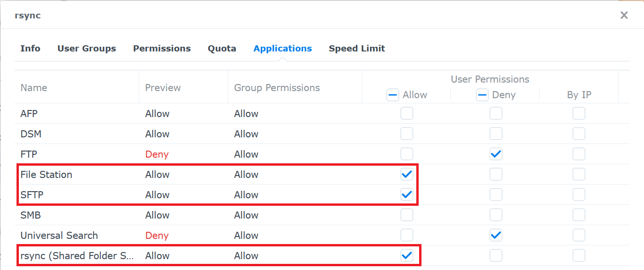This screenshot has width=644, height=270.
Task: Open the User Groups tab
Action: point(87,48)
